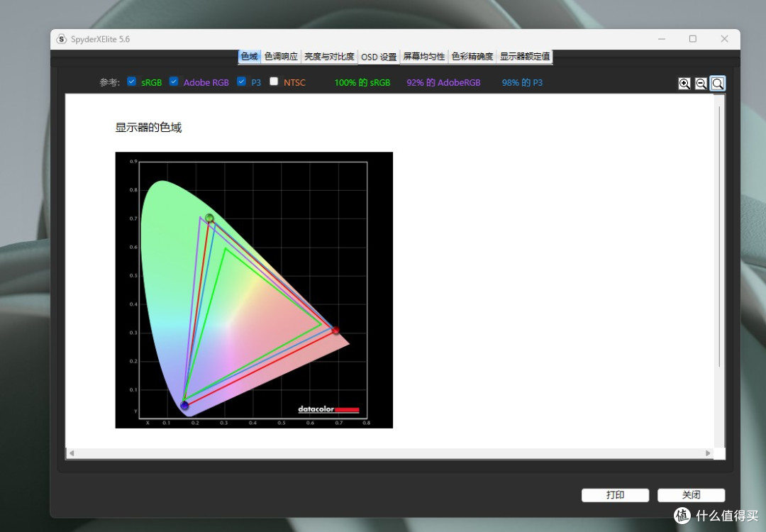Viewport: 766px width, 532px height.
Task: Click the NTSC label text
Action: click(294, 82)
